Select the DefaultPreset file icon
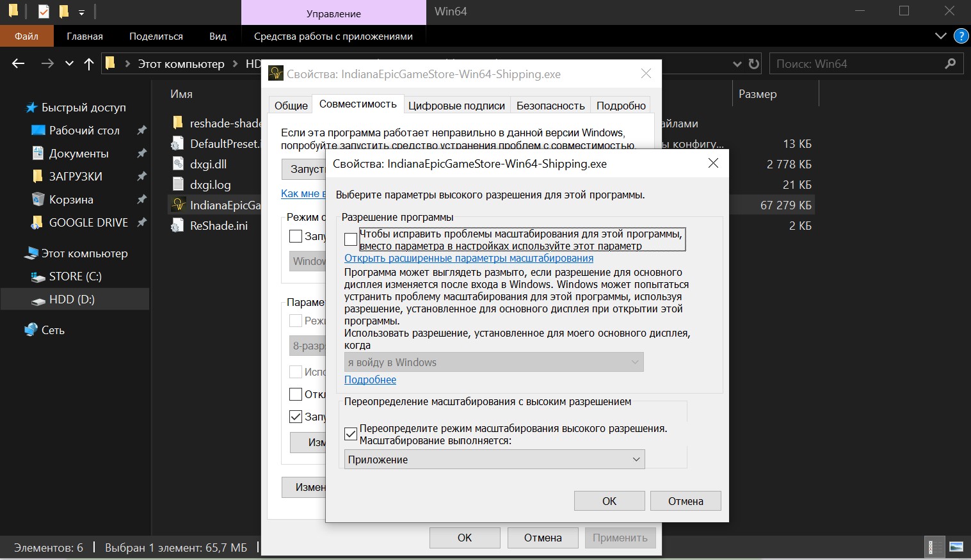 178,143
